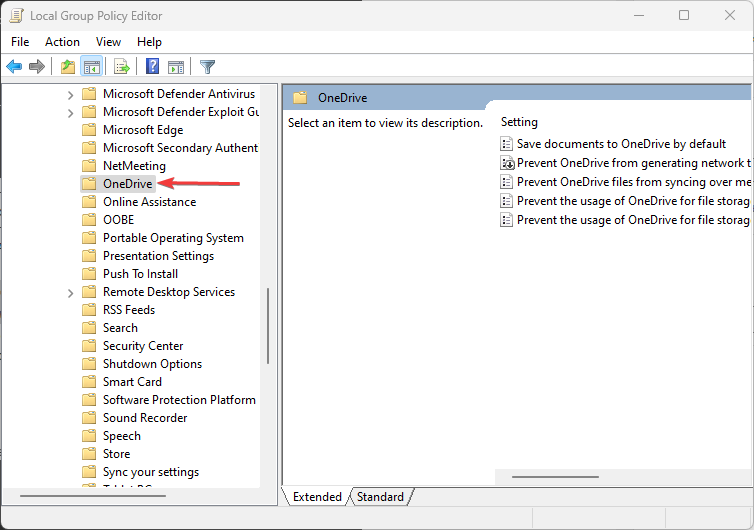
Task: Select Push To Install folder
Action: (x=140, y=274)
